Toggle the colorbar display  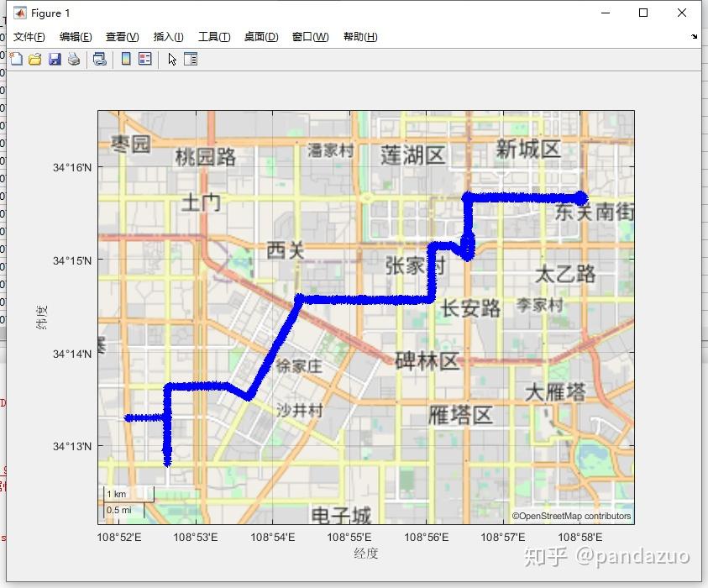click(126, 59)
